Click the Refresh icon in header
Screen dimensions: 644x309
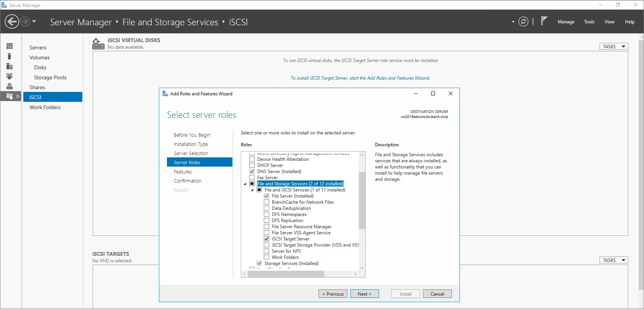click(523, 22)
